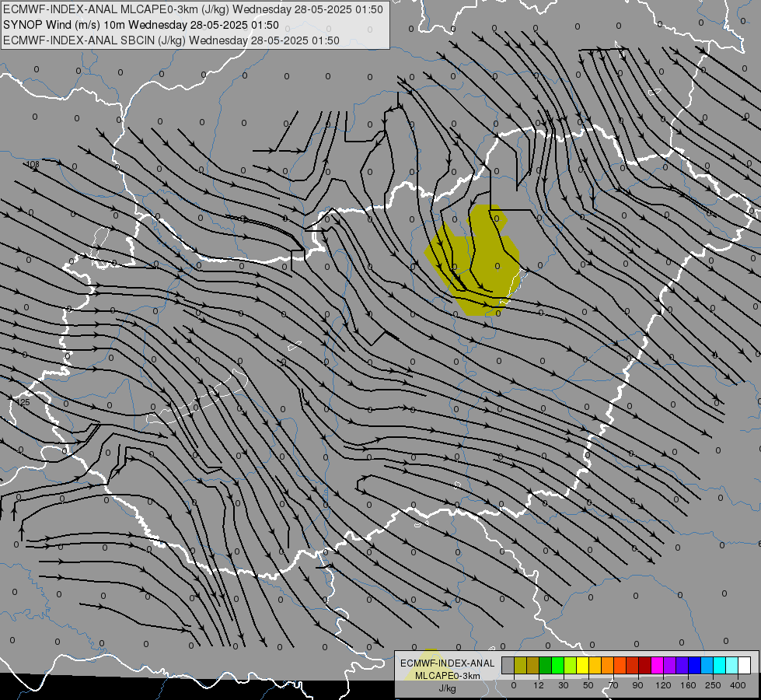This screenshot has height=700, width=761.
Task: Click the legend value label 70
Action: pos(613,685)
